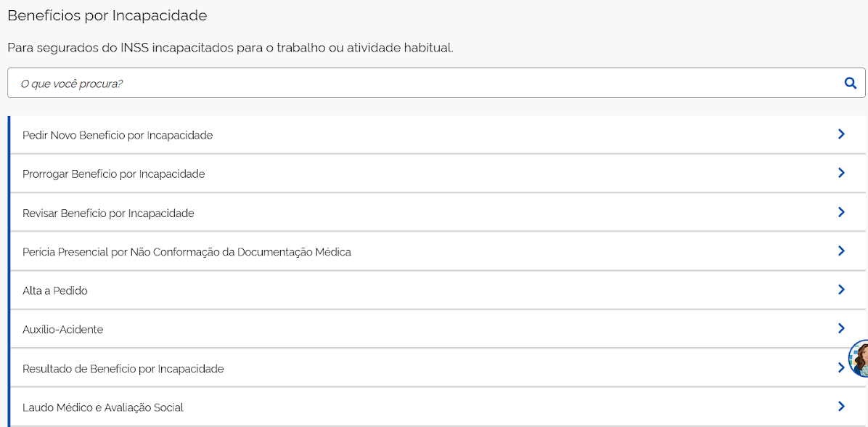
Task: Click chevron beside Auxílio-Acidente
Action: pos(841,328)
